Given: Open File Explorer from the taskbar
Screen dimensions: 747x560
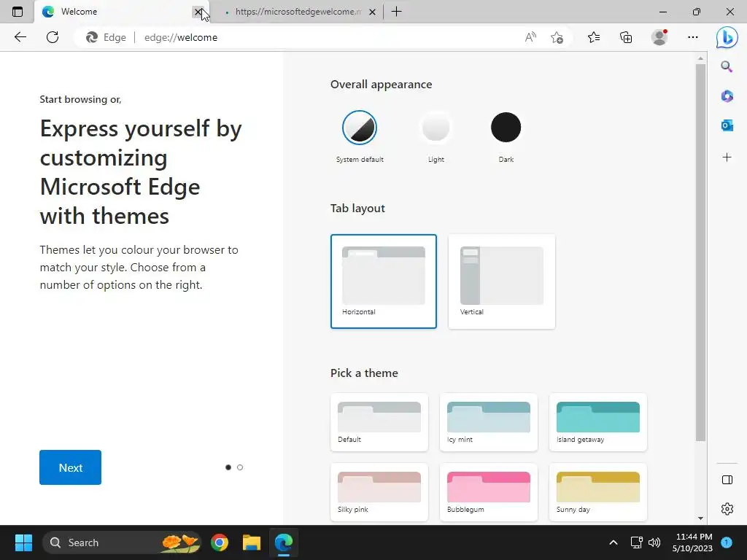Looking at the screenshot, I should [x=252, y=542].
